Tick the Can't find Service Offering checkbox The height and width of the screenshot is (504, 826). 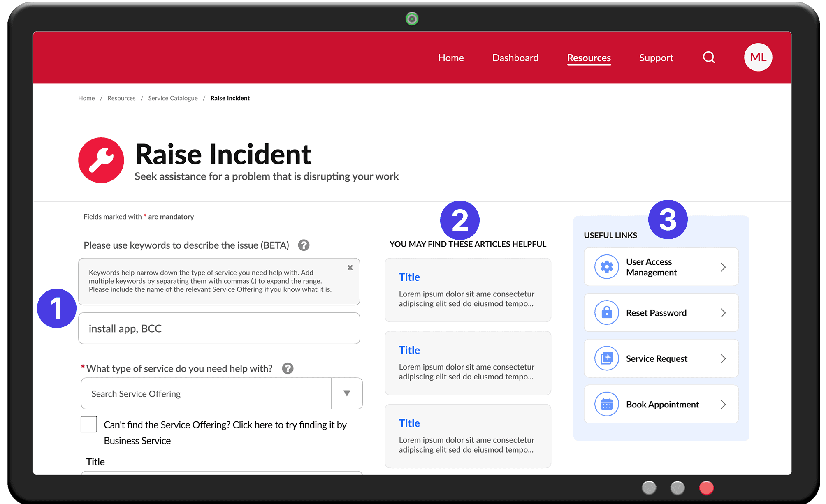[x=89, y=424]
